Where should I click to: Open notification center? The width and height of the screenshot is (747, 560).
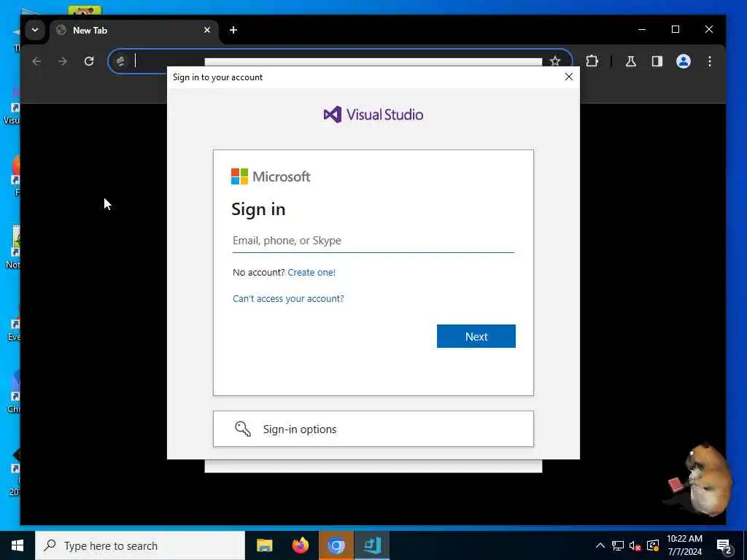tap(724, 545)
